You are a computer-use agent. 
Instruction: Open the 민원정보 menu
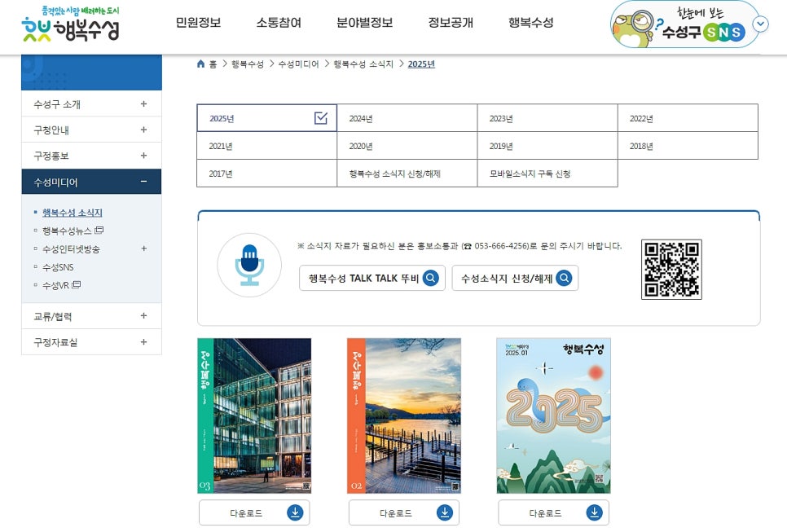(198, 23)
